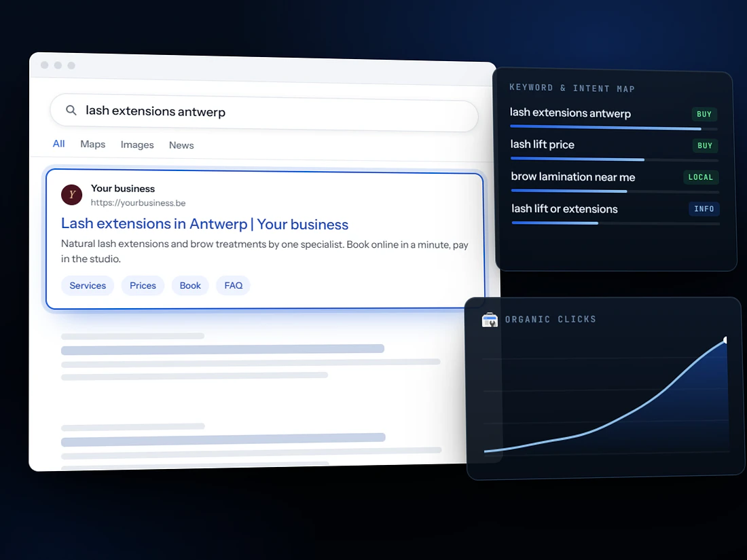Click the bar under 'brow lamination near me'
Viewport: 747px width, 560px height.
615,191
